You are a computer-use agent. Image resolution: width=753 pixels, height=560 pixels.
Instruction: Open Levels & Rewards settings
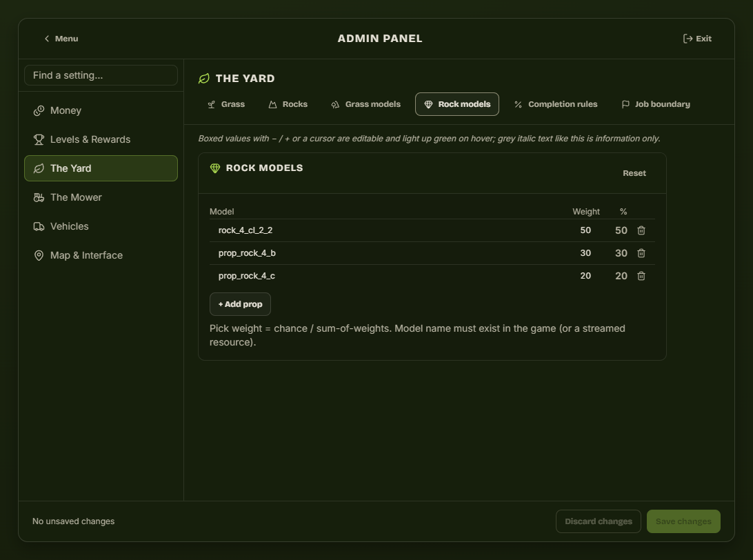tap(101, 139)
